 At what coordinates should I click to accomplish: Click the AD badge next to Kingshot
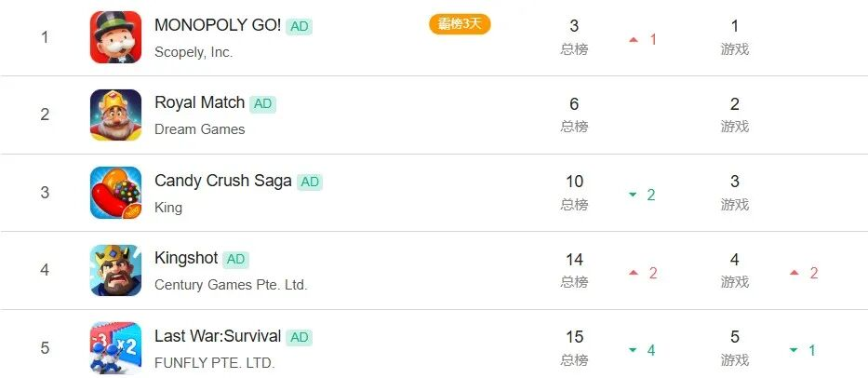(x=236, y=259)
